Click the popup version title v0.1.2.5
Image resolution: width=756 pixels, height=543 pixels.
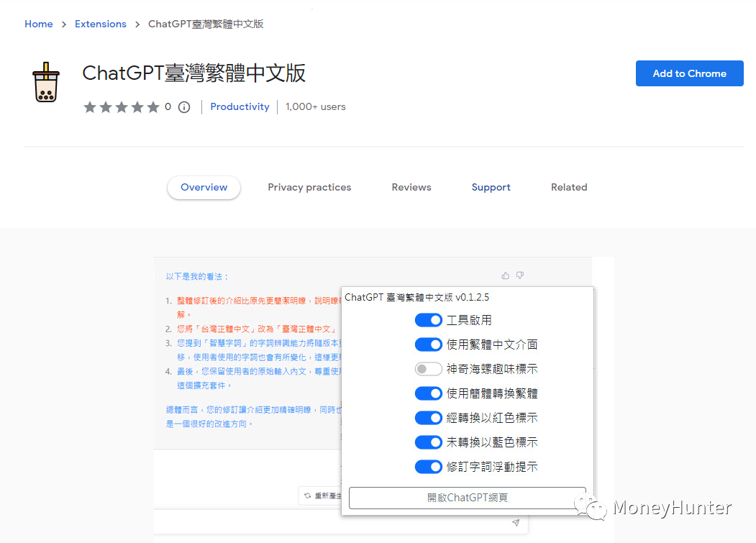click(x=416, y=298)
